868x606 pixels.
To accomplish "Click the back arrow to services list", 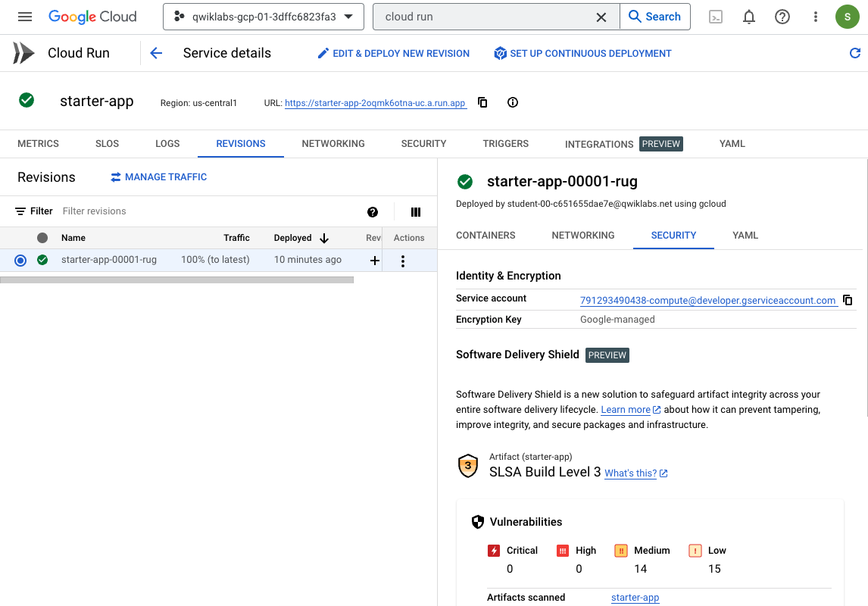I will pyautogui.click(x=156, y=53).
